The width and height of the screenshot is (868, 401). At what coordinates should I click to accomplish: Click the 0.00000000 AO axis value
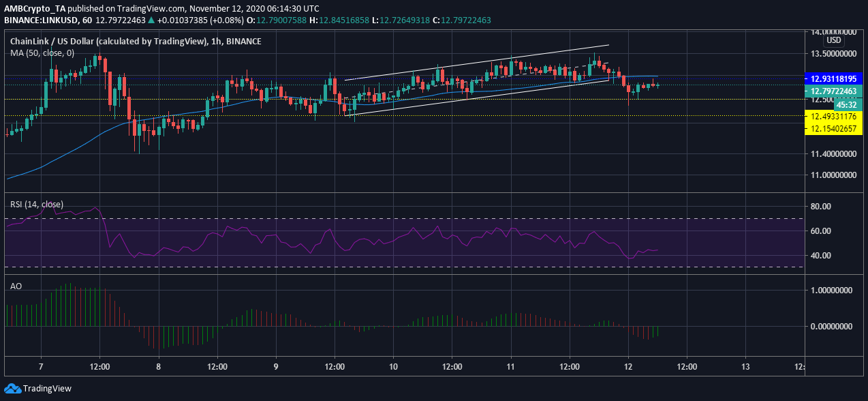(x=833, y=327)
